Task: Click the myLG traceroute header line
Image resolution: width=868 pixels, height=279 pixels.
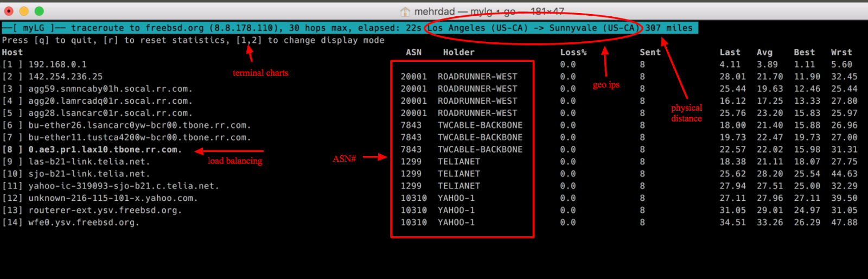Action: [350, 28]
